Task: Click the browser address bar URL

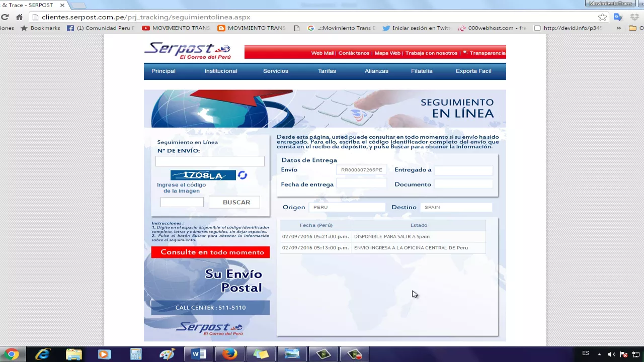Action: click(x=146, y=17)
